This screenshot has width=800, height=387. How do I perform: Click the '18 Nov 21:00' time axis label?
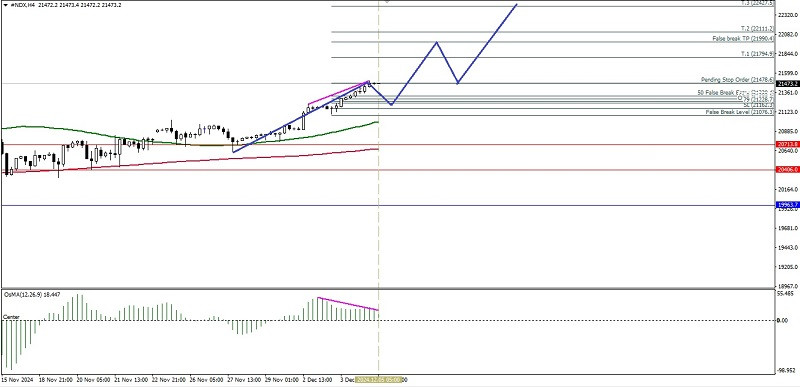click(56, 380)
